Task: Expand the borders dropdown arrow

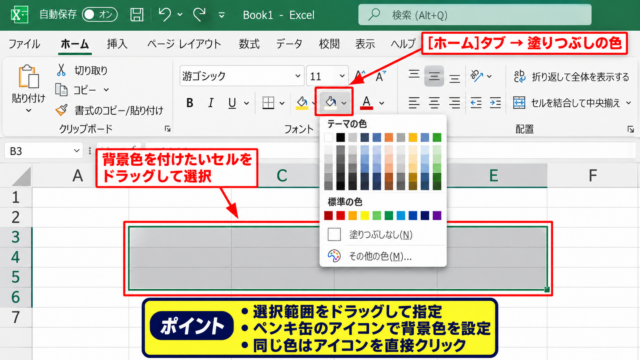Action: coord(282,103)
